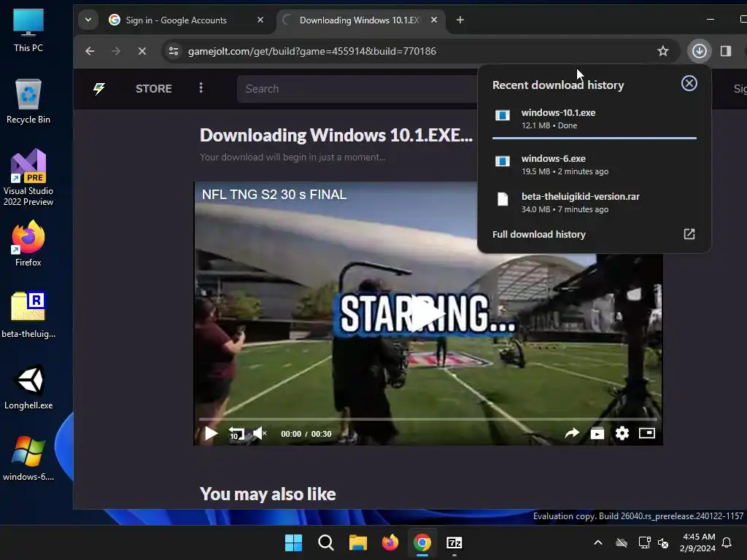Viewport: 747px width, 560px height.
Task: Close the Recent download history popup
Action: [689, 84]
